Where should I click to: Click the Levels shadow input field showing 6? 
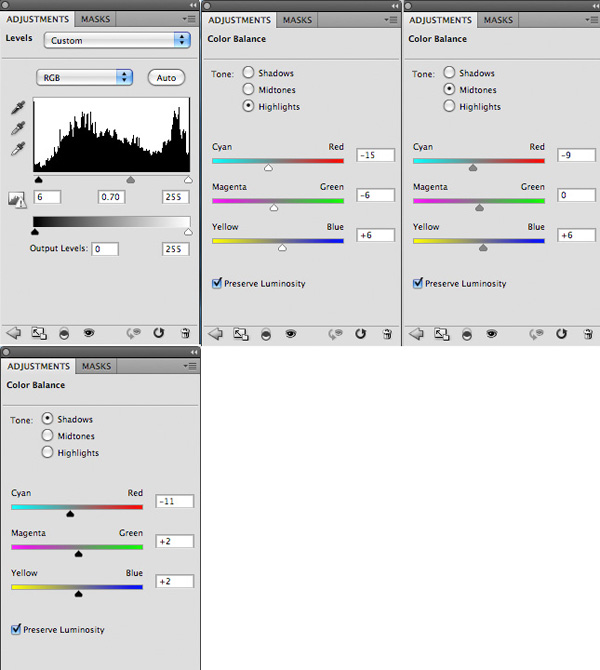pyautogui.click(x=47, y=197)
